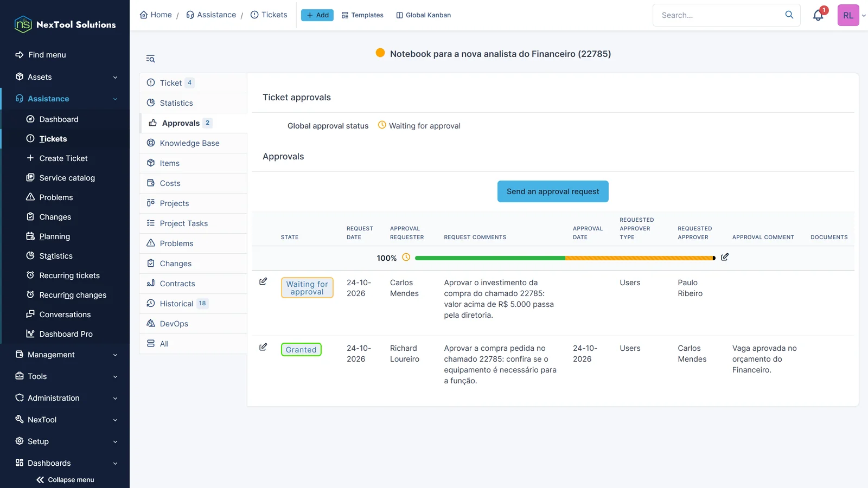Click the Waiting for approval state badge
This screenshot has width=868, height=488.
pyautogui.click(x=307, y=287)
